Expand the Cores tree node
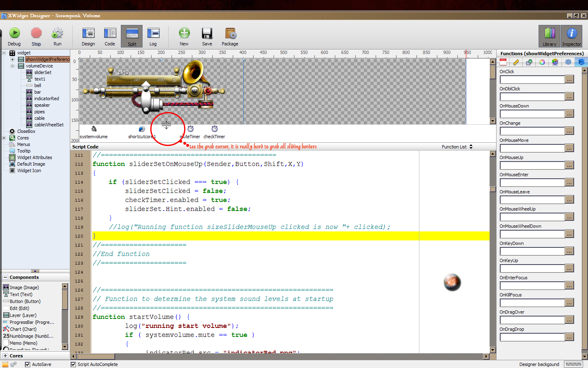Viewport: 588px width, 368px height. tap(4, 138)
